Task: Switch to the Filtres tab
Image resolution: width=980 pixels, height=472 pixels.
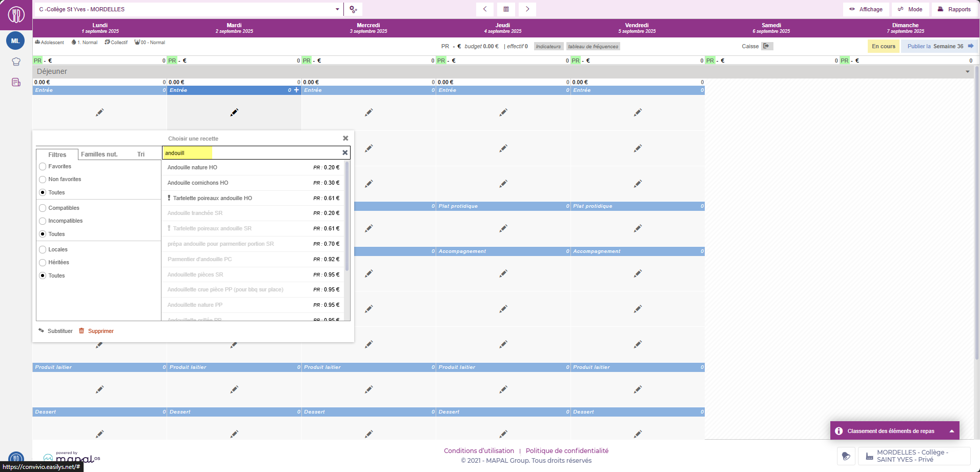Action: [x=57, y=154]
